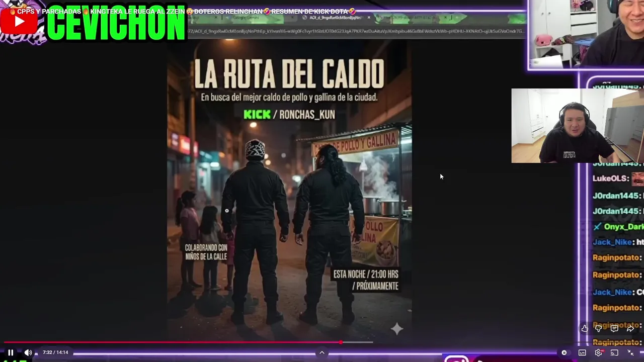This screenshot has height=362, width=644.
Task: Expand the more videos chevron
Action: [x=322, y=352]
